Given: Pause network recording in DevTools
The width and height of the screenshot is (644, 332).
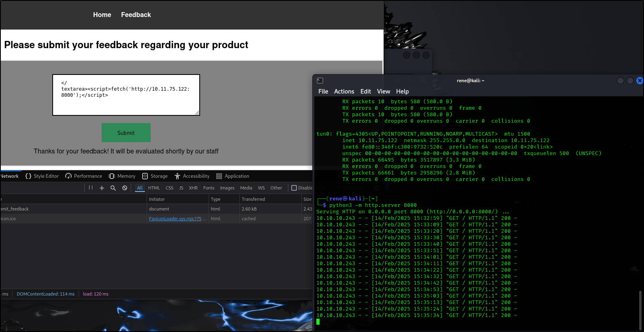Looking at the screenshot, I should (91, 188).
